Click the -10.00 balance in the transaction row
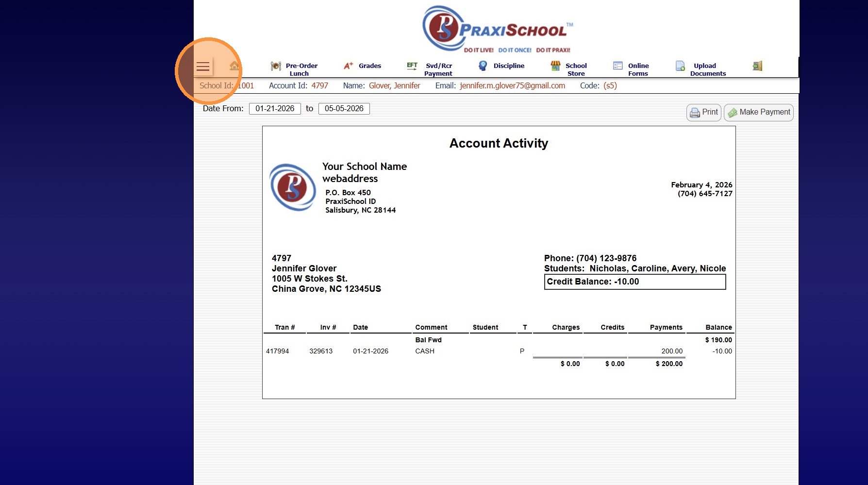Screen dimensions: 868x485 pos(722,351)
